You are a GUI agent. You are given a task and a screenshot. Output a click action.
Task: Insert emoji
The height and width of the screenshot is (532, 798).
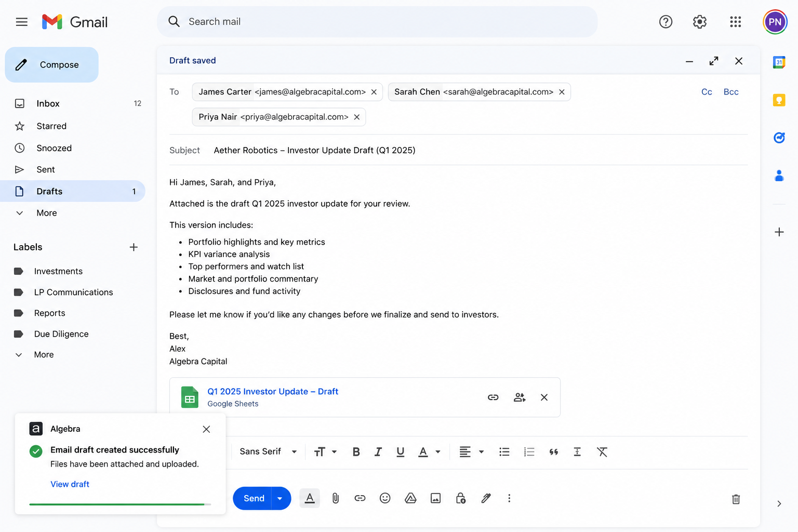point(385,498)
